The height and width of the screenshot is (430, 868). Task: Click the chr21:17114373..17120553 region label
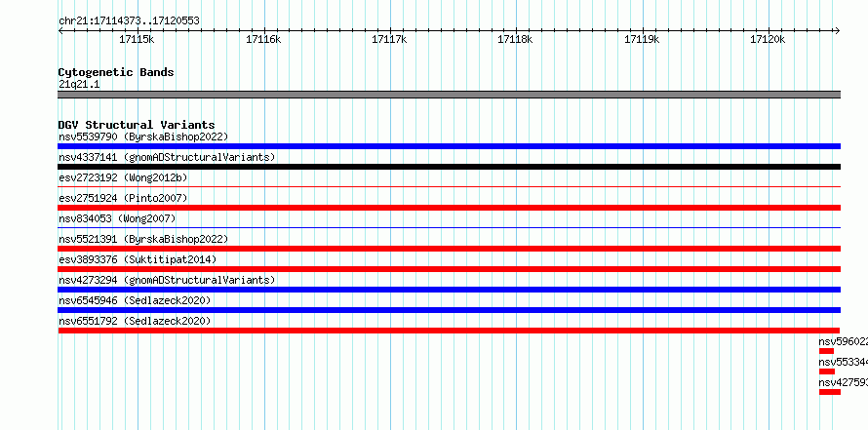click(129, 21)
